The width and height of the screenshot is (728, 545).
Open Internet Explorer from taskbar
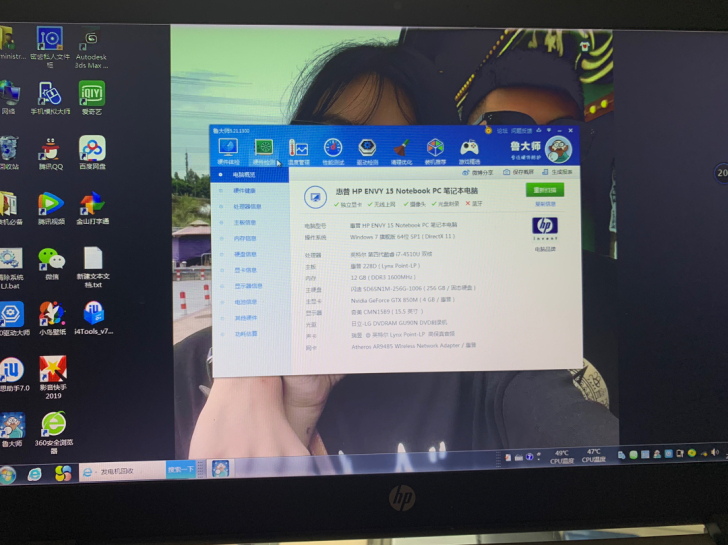click(34, 474)
